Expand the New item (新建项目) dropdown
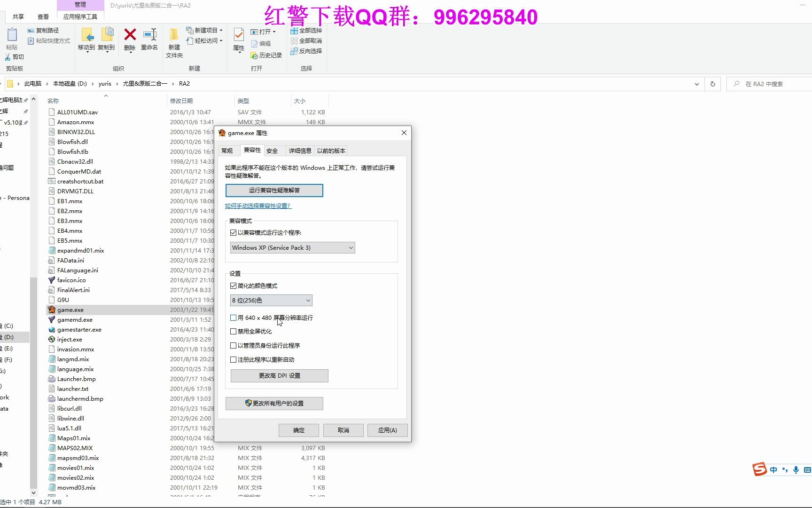This screenshot has width=812, height=508. (x=221, y=31)
